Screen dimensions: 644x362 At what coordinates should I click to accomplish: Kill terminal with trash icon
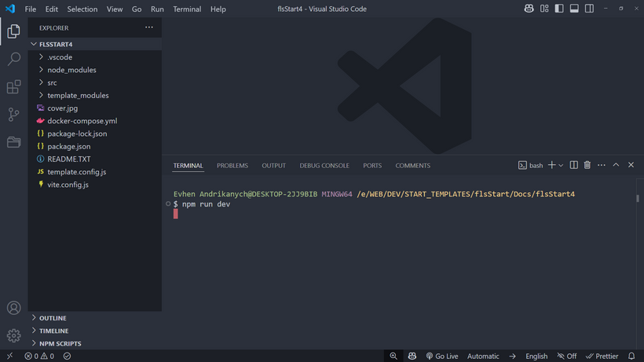pos(587,165)
